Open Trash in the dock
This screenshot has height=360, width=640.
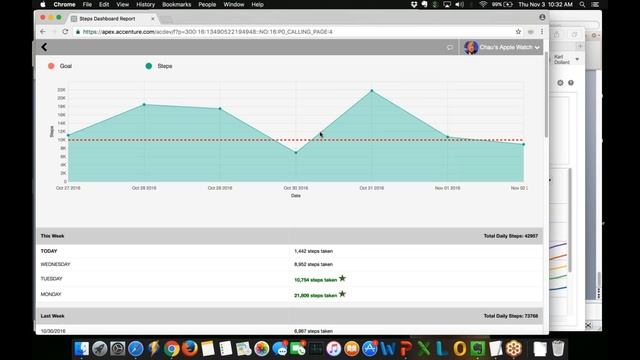[558, 349]
